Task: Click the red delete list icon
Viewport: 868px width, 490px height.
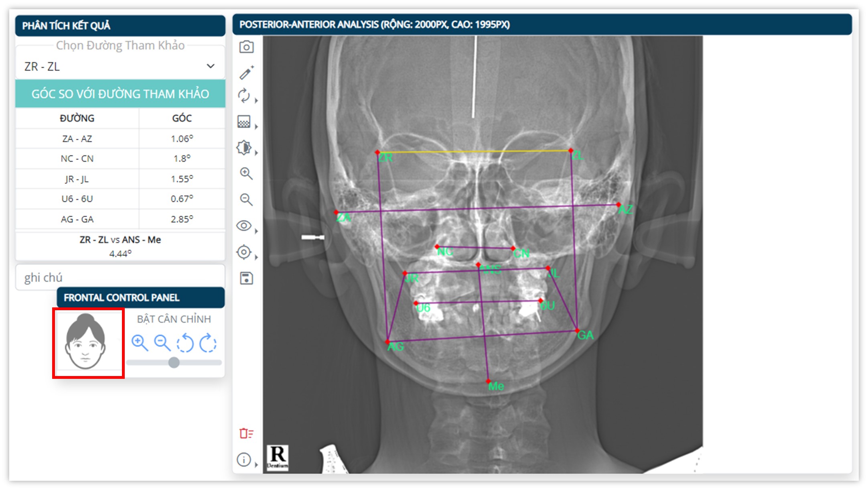Action: click(246, 433)
